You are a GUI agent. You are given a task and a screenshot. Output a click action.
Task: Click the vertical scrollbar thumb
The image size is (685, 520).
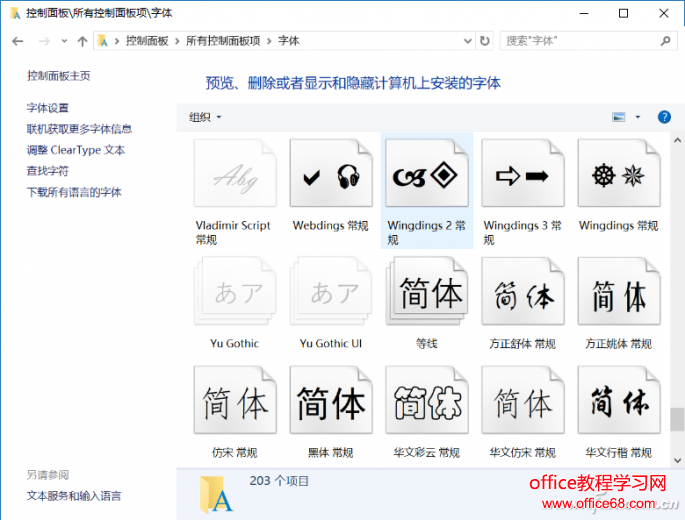coord(677,419)
